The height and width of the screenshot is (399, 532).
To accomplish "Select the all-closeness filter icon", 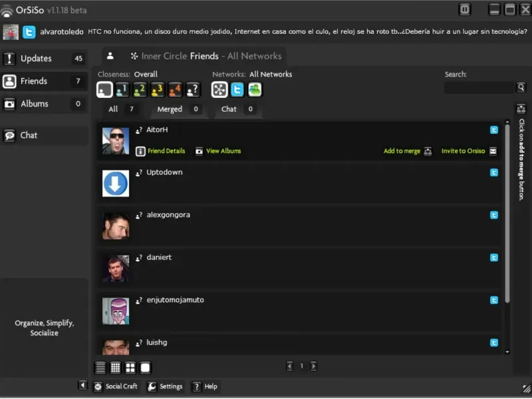I will pyautogui.click(x=104, y=90).
